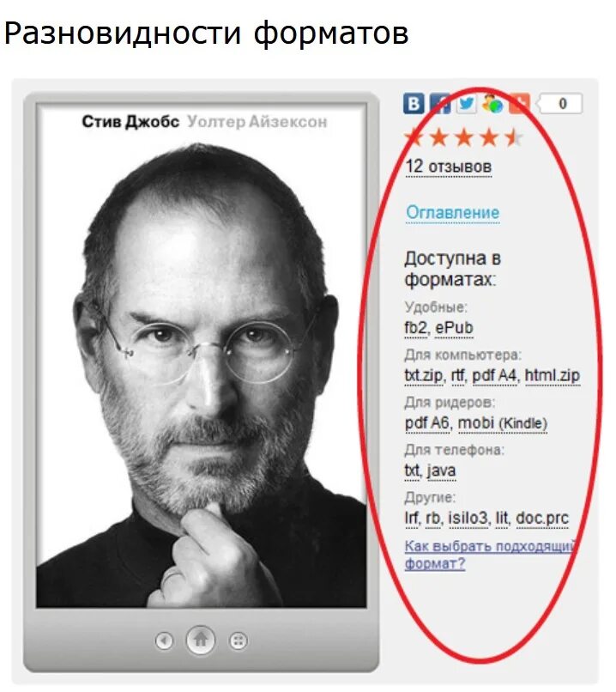Download the java phone format
This screenshot has height=692, width=616.
(x=441, y=470)
